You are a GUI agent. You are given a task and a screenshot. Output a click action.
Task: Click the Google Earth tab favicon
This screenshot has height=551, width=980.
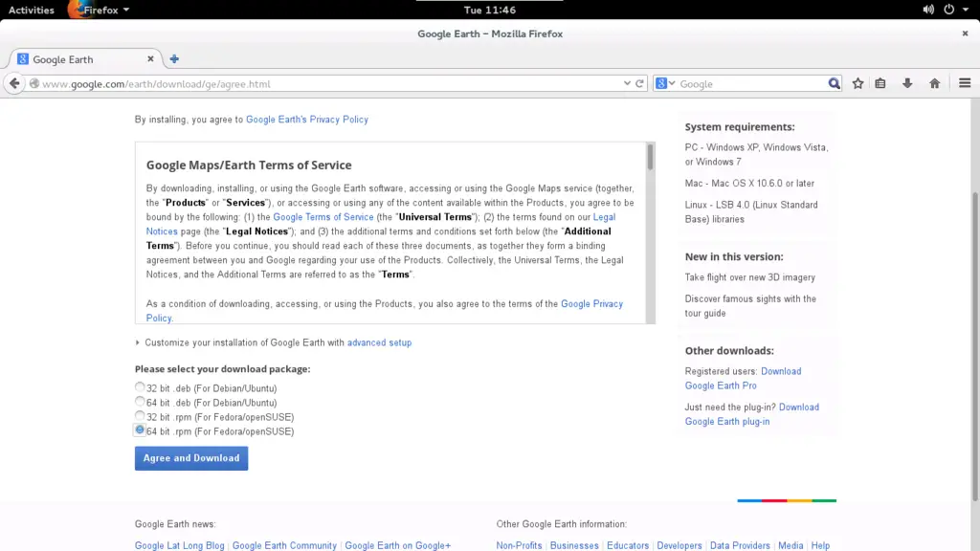(23, 58)
